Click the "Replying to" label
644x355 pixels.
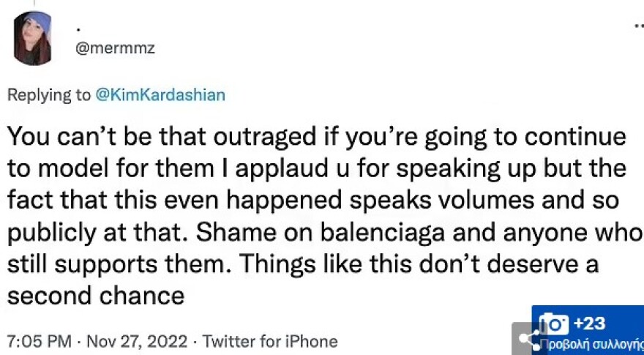48,96
